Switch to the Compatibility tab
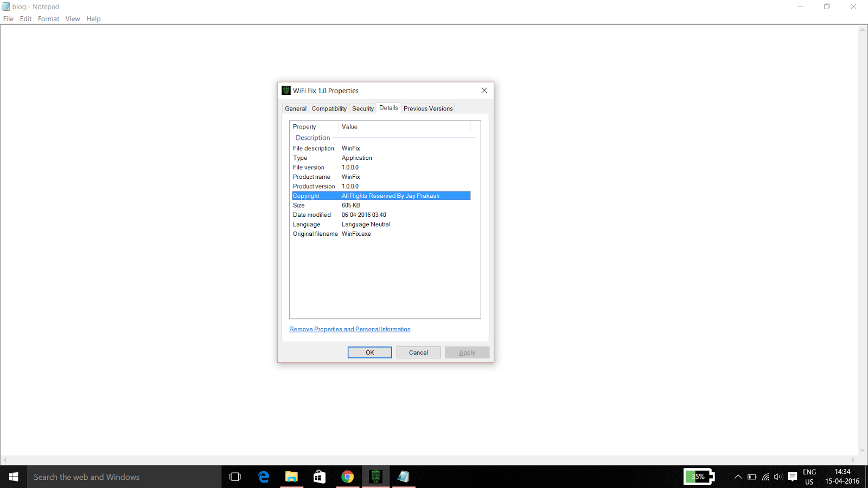Screen dimensions: 868x488 click(329, 108)
